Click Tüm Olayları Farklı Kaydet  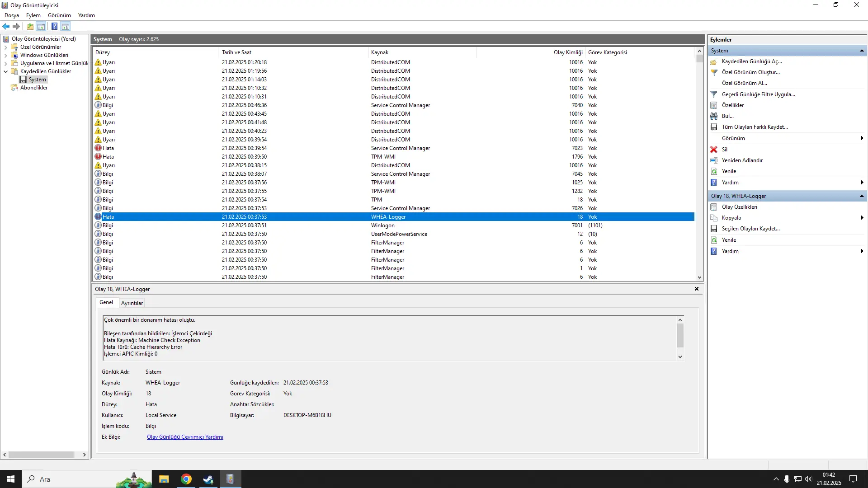tap(755, 127)
